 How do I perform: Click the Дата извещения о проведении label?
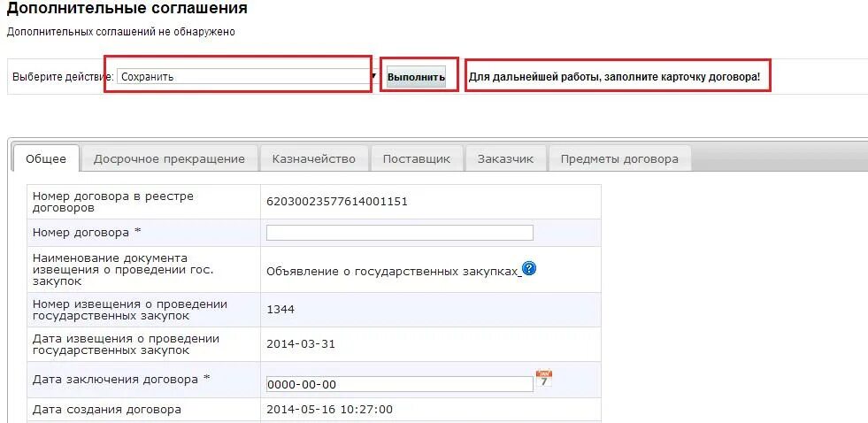click(127, 344)
